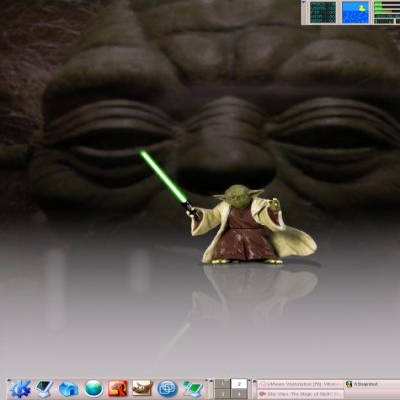Switch to virtual desktop 1 in pager
This screenshot has width=400, height=400.
[x=223, y=384]
